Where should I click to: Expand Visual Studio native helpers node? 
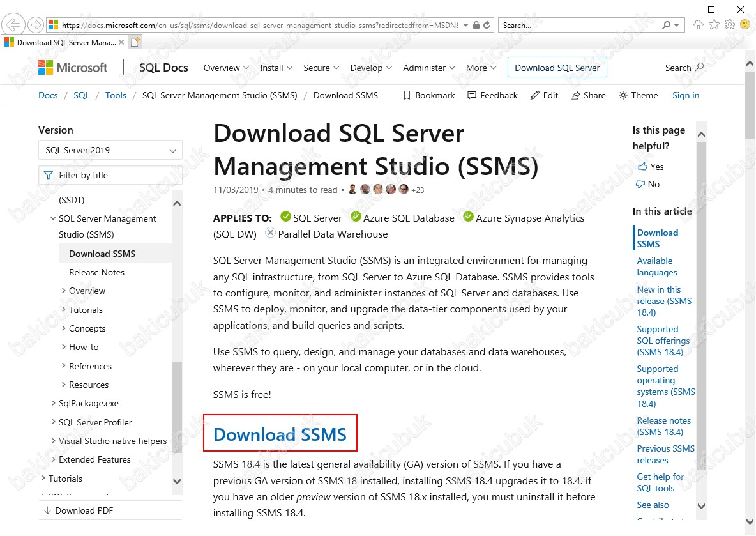(53, 440)
